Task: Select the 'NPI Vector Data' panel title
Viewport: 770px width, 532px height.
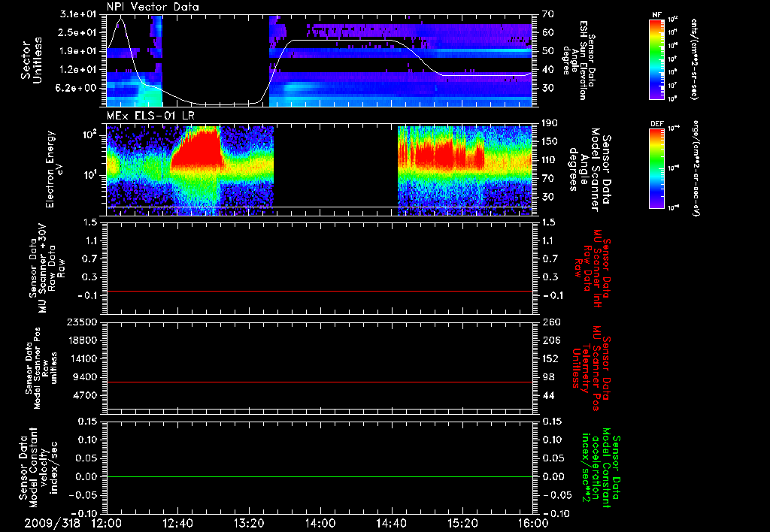Action: [x=153, y=7]
